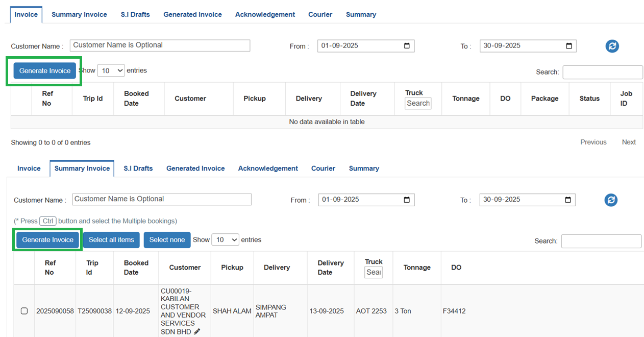
Task: Sort upper table by Status
Action: (x=589, y=99)
